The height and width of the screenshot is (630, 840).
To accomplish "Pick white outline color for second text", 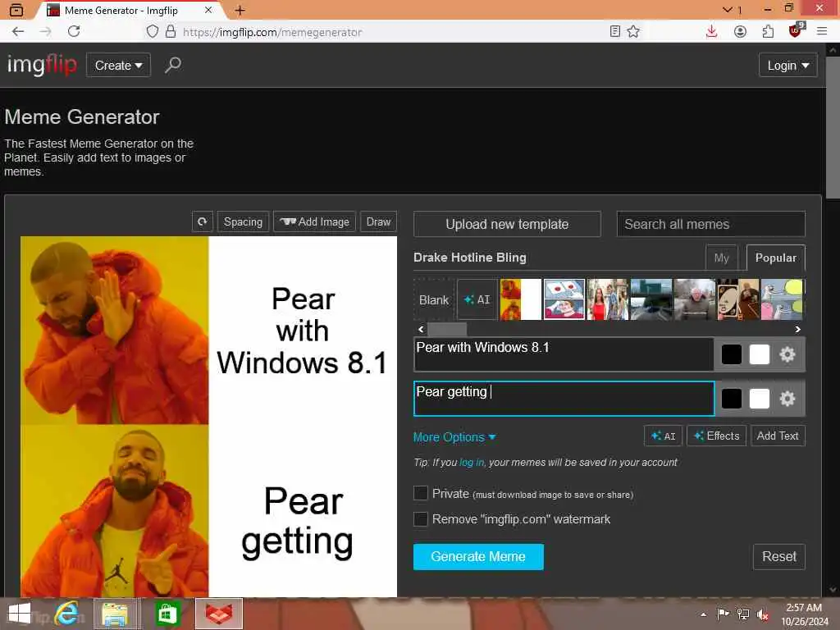I will pyautogui.click(x=759, y=399).
